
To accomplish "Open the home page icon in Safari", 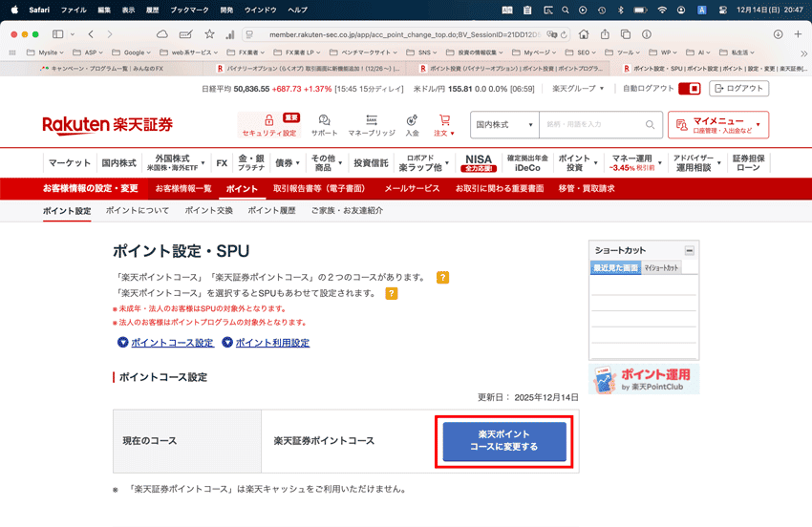I will (584, 34).
